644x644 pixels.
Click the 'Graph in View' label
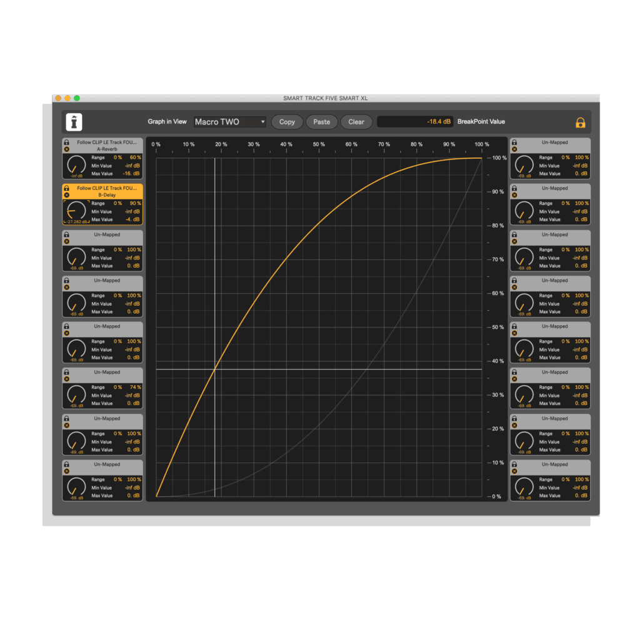tap(167, 121)
